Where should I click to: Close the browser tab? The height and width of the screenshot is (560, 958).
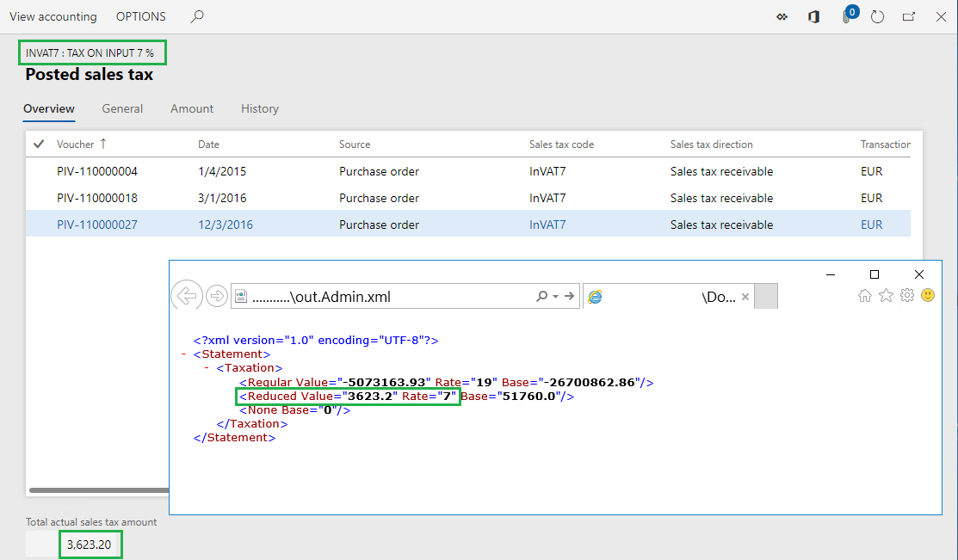coord(745,297)
